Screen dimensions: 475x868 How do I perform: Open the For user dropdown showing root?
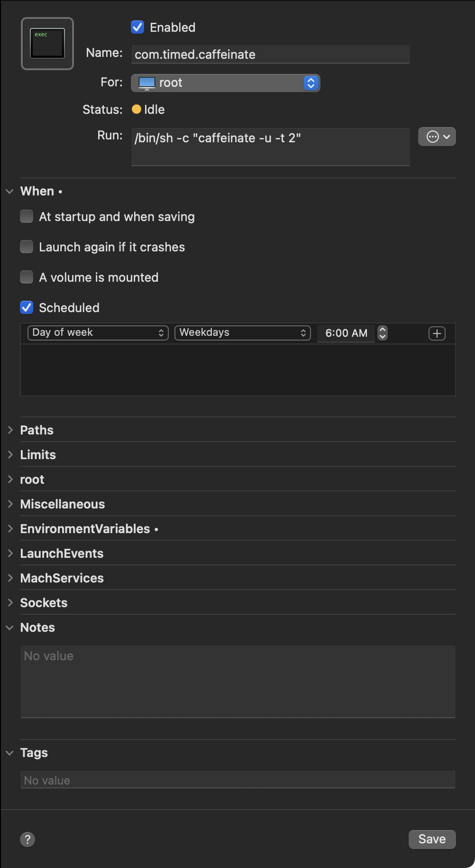click(225, 83)
